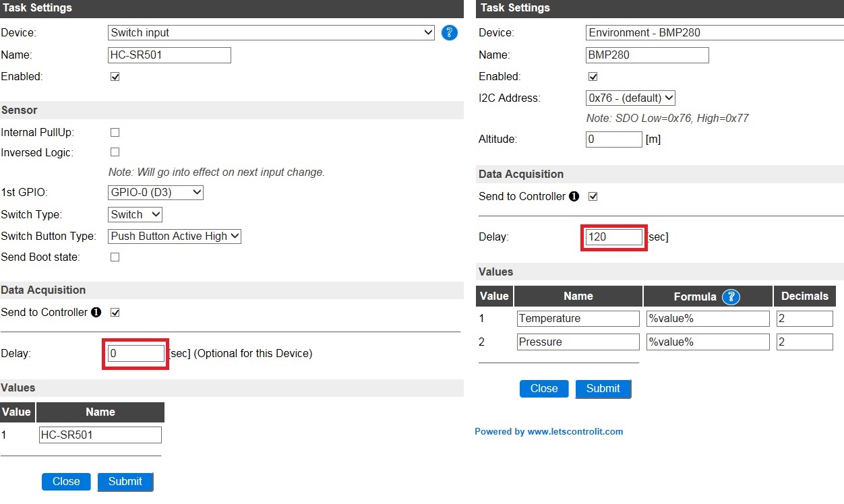This screenshot has height=504, width=844.
Task: Enable the Internal PullUp checkbox
Action: (115, 133)
